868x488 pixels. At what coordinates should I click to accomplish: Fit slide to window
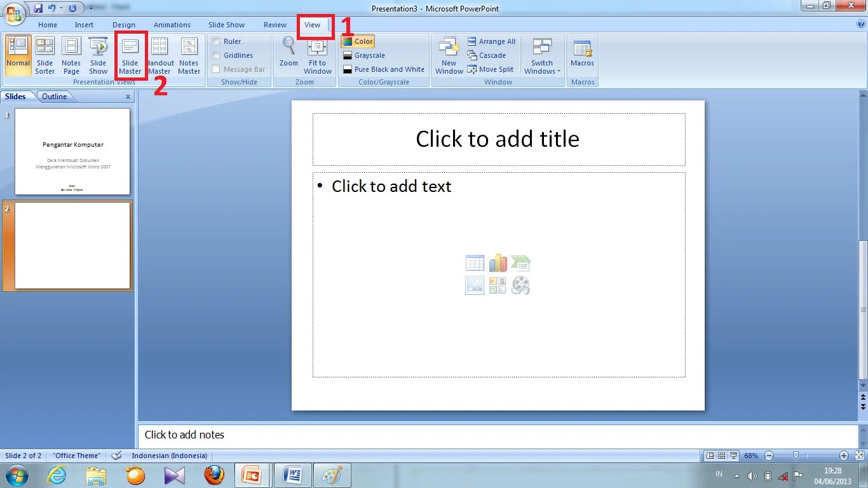pyautogui.click(x=318, y=55)
